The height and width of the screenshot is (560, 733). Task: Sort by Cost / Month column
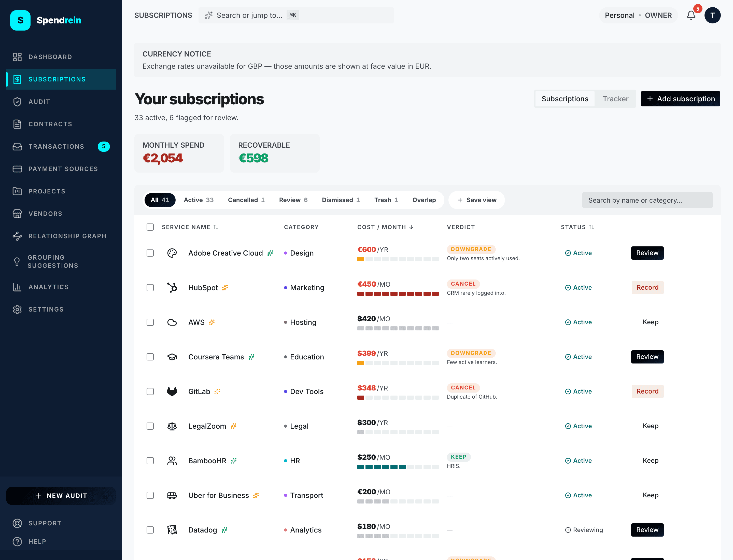[385, 227]
